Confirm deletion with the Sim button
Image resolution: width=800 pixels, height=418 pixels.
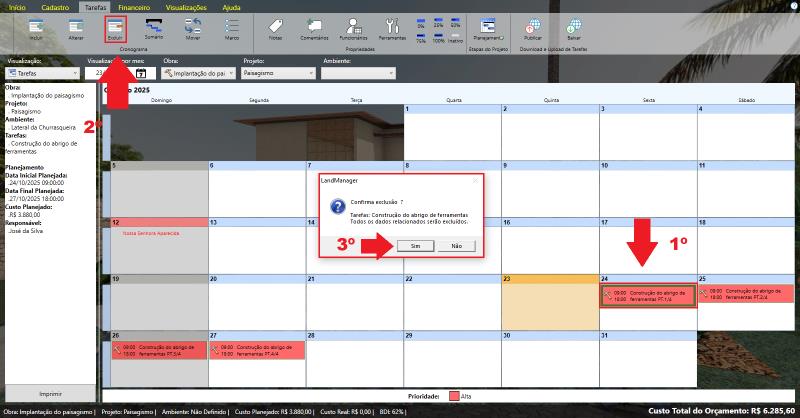415,245
